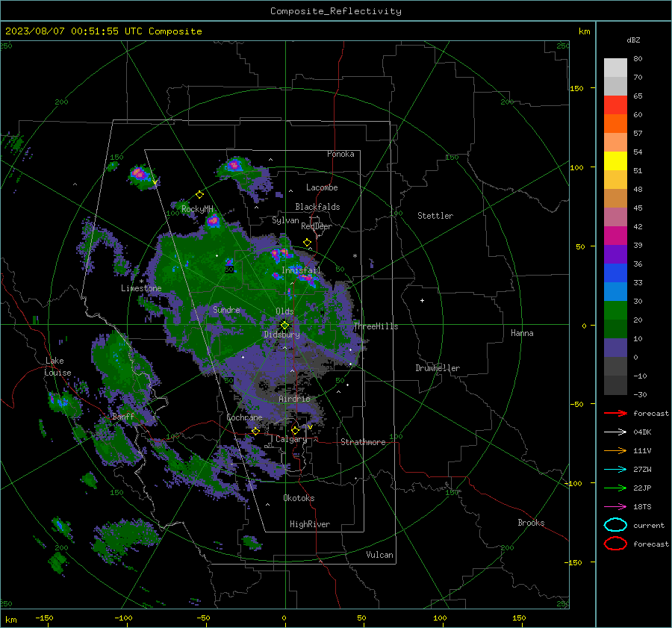The width and height of the screenshot is (672, 628).
Task: Click the cyan current ellipse icon
Action: tap(615, 525)
